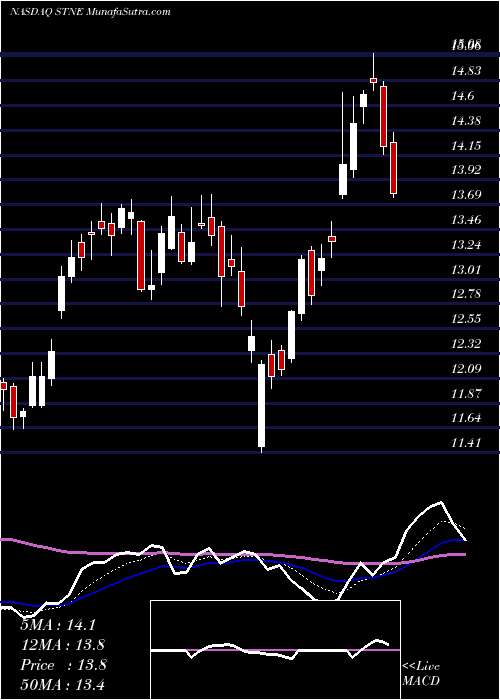Click the NASDAQ STNE MunafaSutra.com title text
This screenshot has height=700, width=500.
(90, 12)
